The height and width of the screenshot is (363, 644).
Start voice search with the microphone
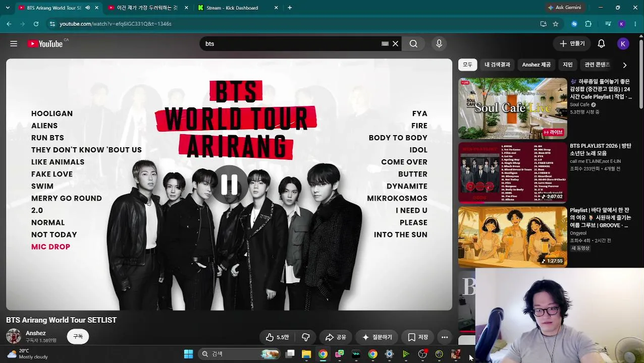(439, 44)
